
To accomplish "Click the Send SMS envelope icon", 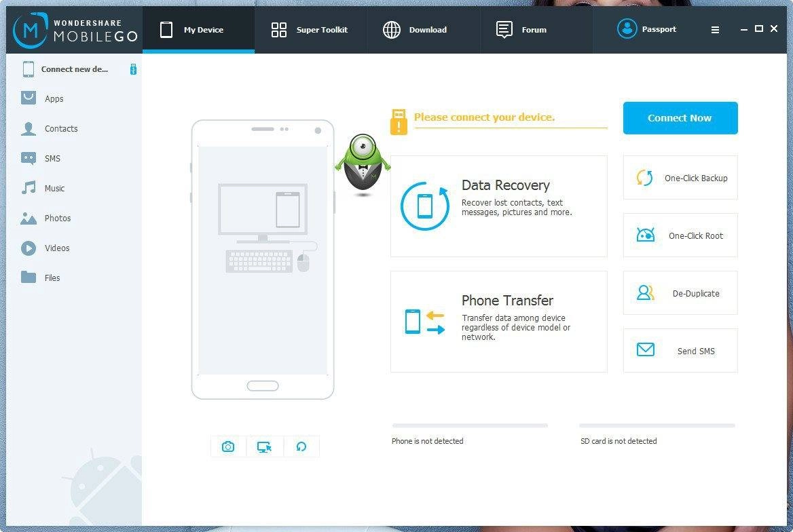I will 645,349.
